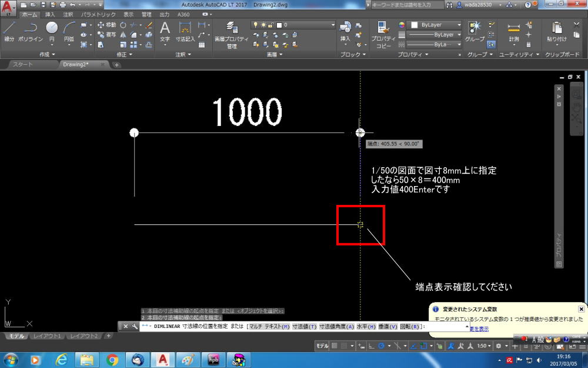Click the Cut scissors icon
The width and height of the screenshot is (588, 368).
(577, 25)
